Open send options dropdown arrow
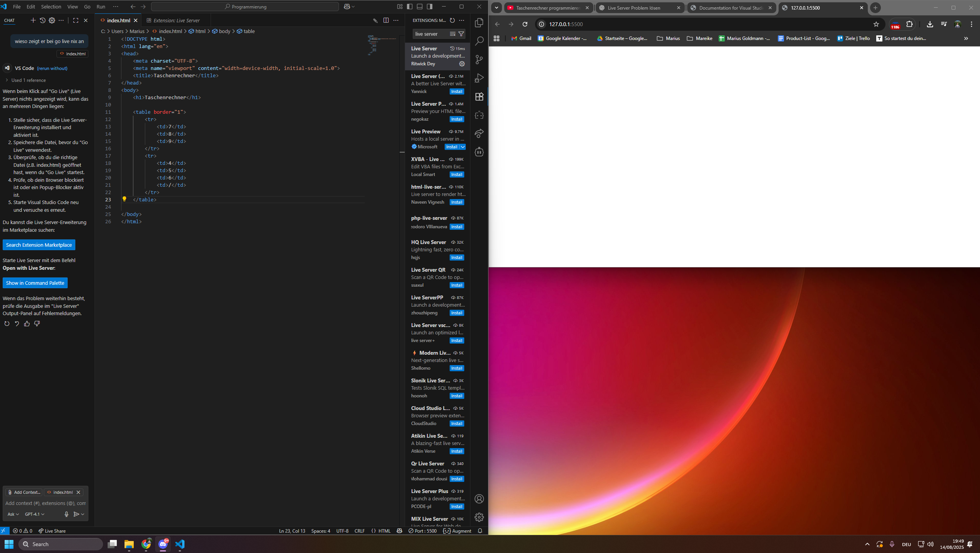This screenshot has height=553, width=980. 83,514
